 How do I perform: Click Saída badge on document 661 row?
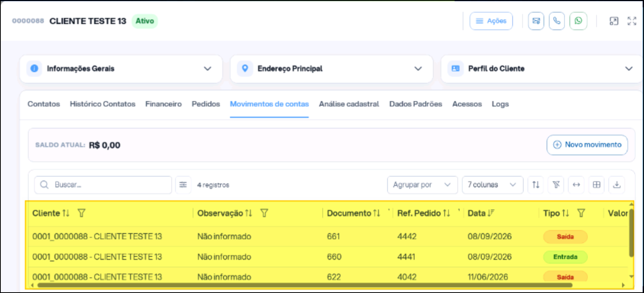coord(565,237)
